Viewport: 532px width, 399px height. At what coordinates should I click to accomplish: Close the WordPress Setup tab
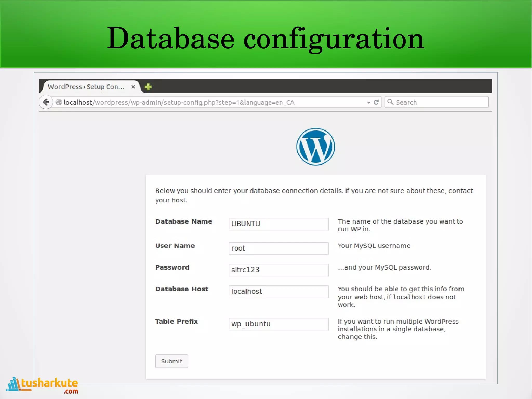(x=133, y=87)
